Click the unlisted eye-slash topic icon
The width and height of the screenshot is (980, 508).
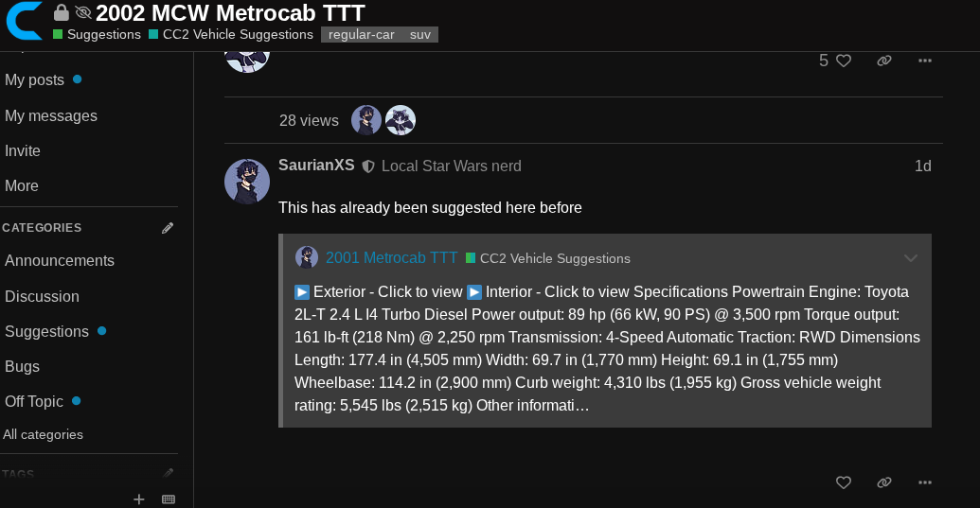pos(83,12)
